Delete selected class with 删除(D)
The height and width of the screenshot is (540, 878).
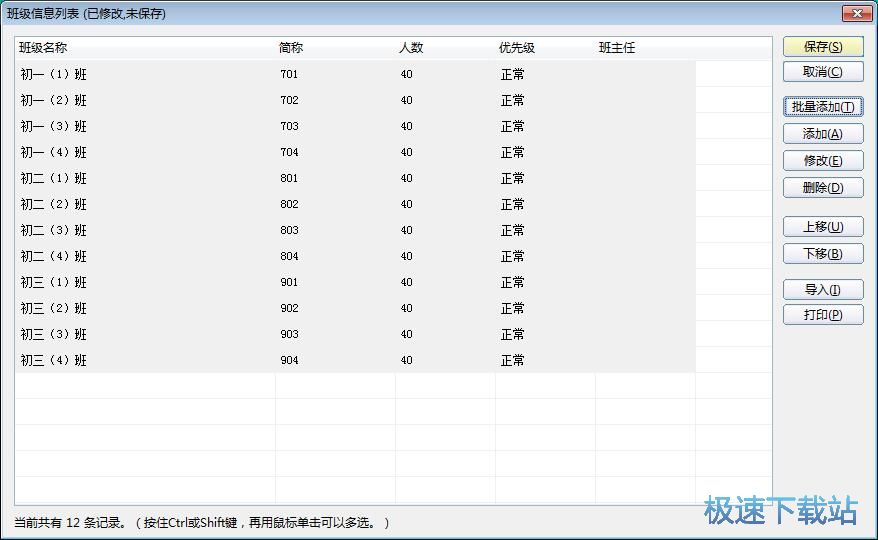[823, 188]
